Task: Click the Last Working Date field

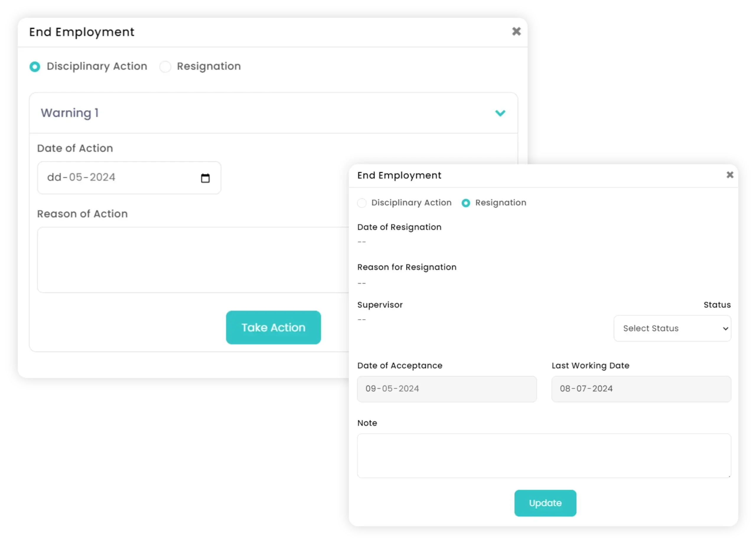Action: point(641,389)
